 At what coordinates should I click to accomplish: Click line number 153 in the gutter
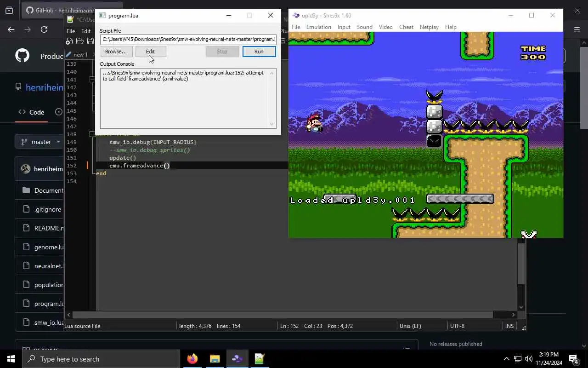pyautogui.click(x=71, y=173)
